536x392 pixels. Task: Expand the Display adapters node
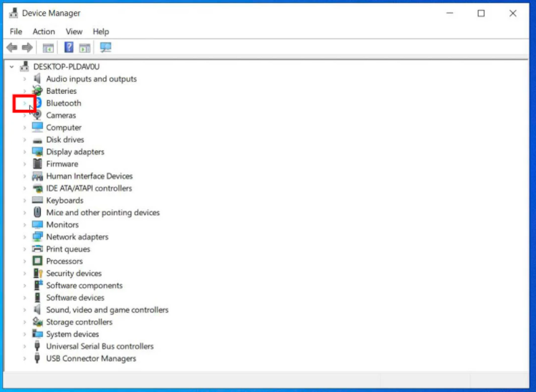(24, 152)
